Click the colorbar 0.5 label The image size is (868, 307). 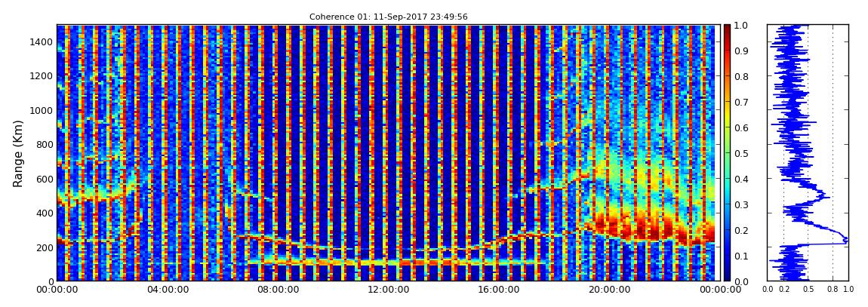coord(740,153)
